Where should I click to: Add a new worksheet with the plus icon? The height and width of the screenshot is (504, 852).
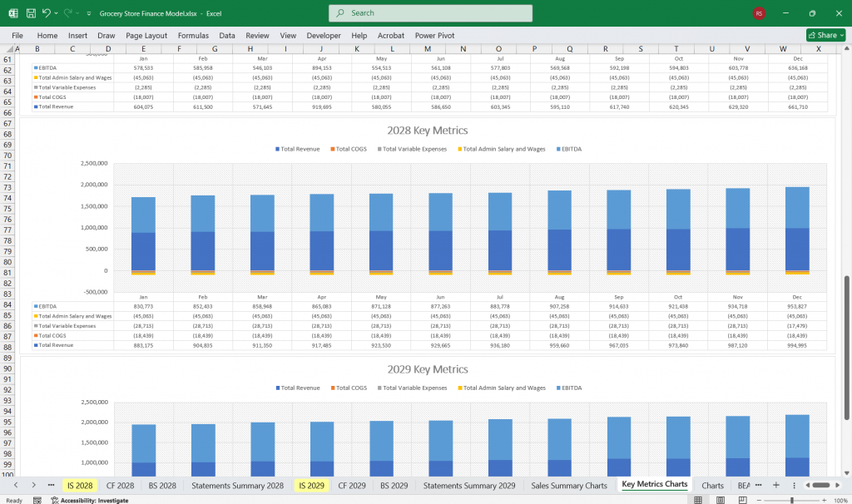tap(775, 485)
